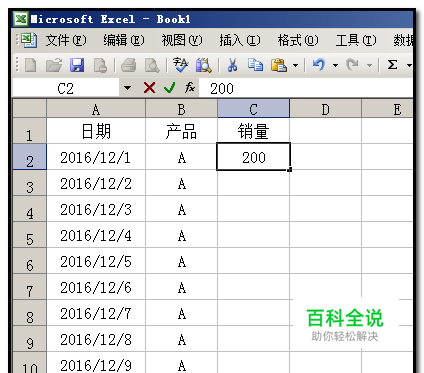Open the 插入 (Insert) menu
Screen dimensions: 424x373
240,40
